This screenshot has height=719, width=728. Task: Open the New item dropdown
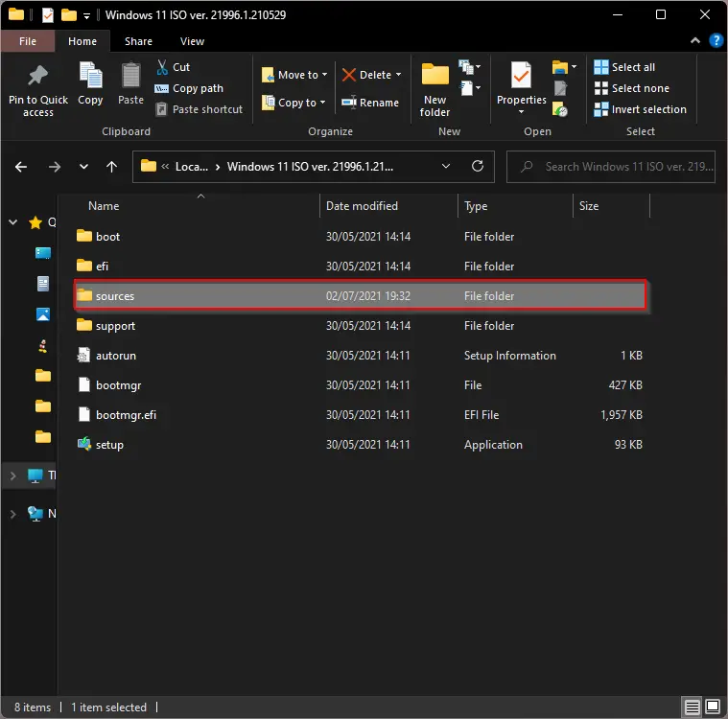coord(469,67)
